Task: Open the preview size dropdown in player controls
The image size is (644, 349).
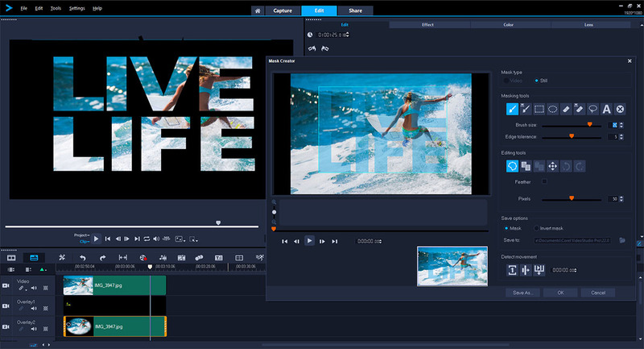Action: click(180, 239)
